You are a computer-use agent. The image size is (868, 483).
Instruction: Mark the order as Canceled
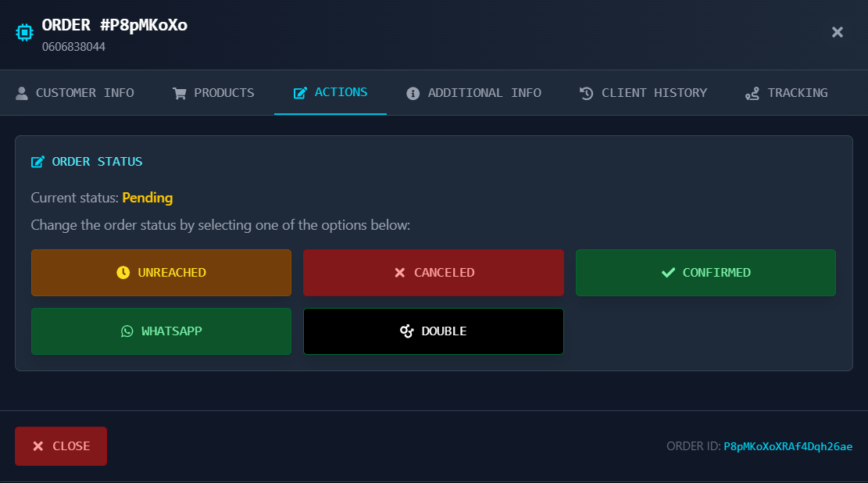click(x=433, y=273)
